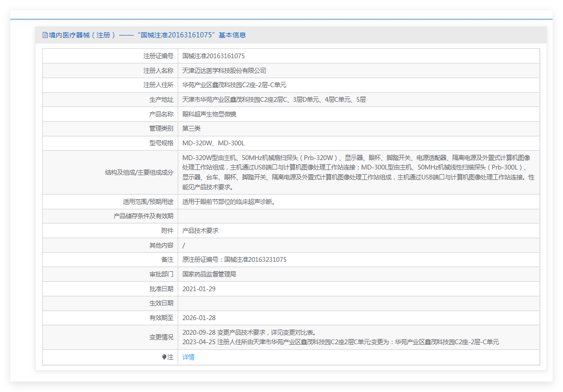Click the 生效日期 label
Image resolution: width=563 pixels, height=392 pixels.
pos(161,303)
